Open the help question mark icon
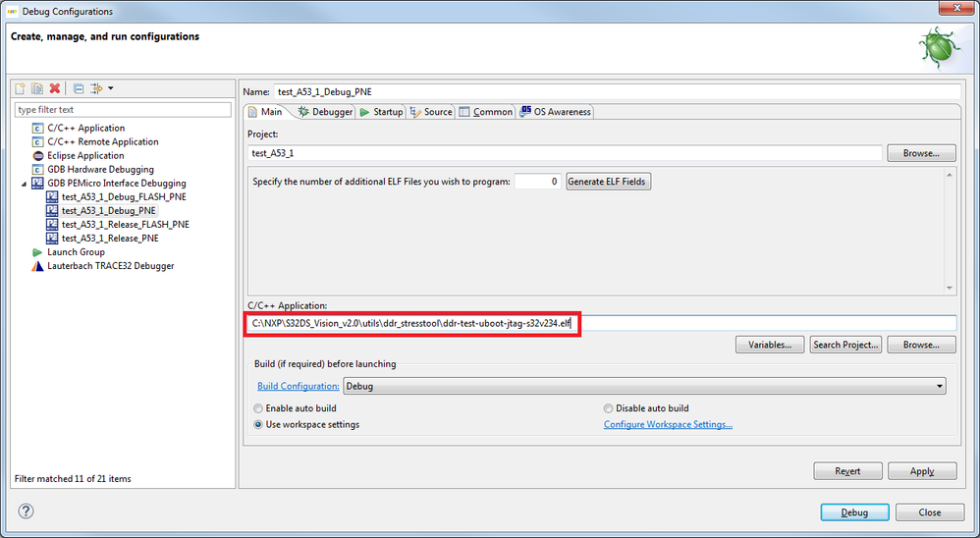Viewport: 980px width, 538px height. pyautogui.click(x=26, y=511)
